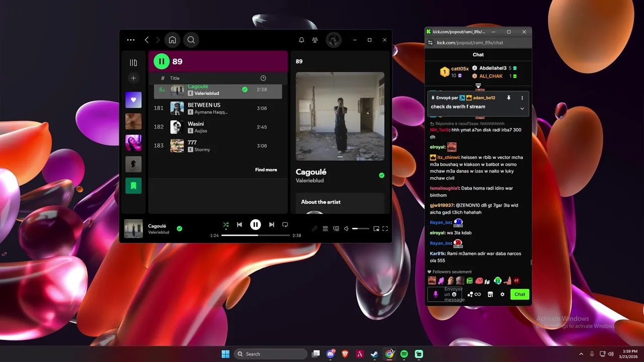Send message with green Chat button
This screenshot has height=362, width=644.
click(x=520, y=295)
